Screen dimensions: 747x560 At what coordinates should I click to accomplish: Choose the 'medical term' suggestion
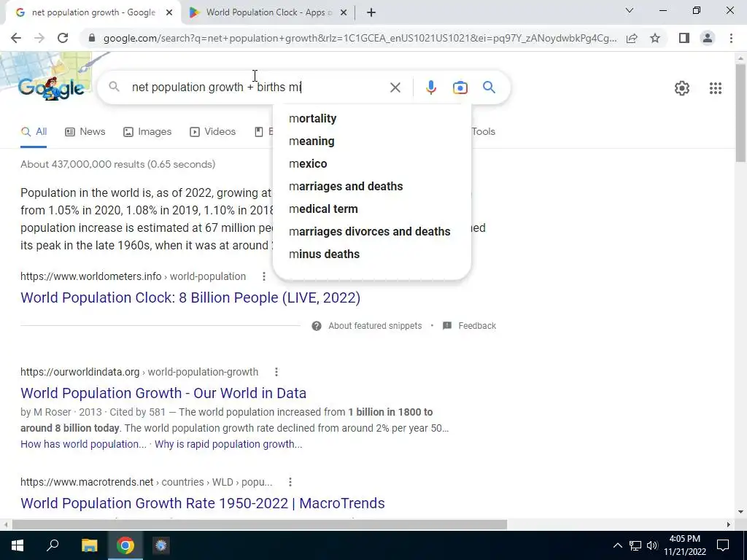click(323, 209)
